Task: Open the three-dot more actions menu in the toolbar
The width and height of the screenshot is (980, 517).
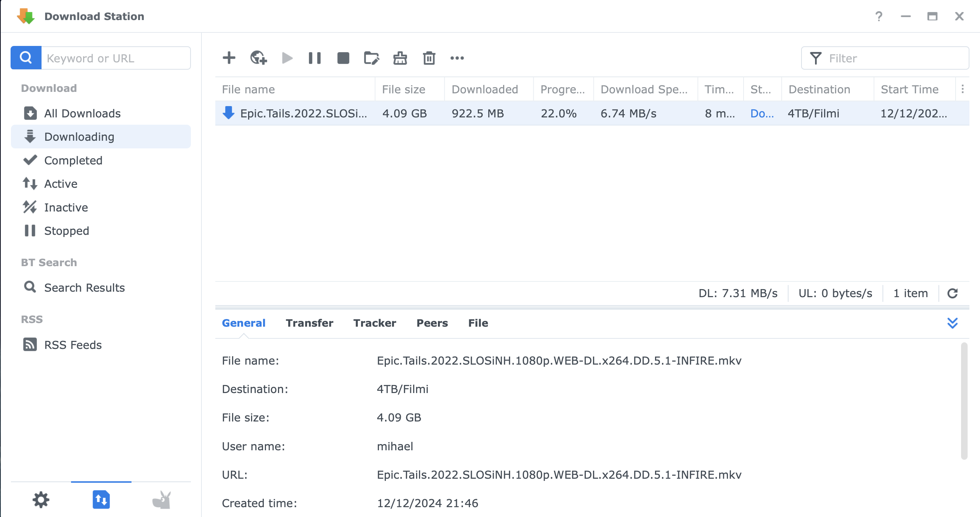Action: 457,58
